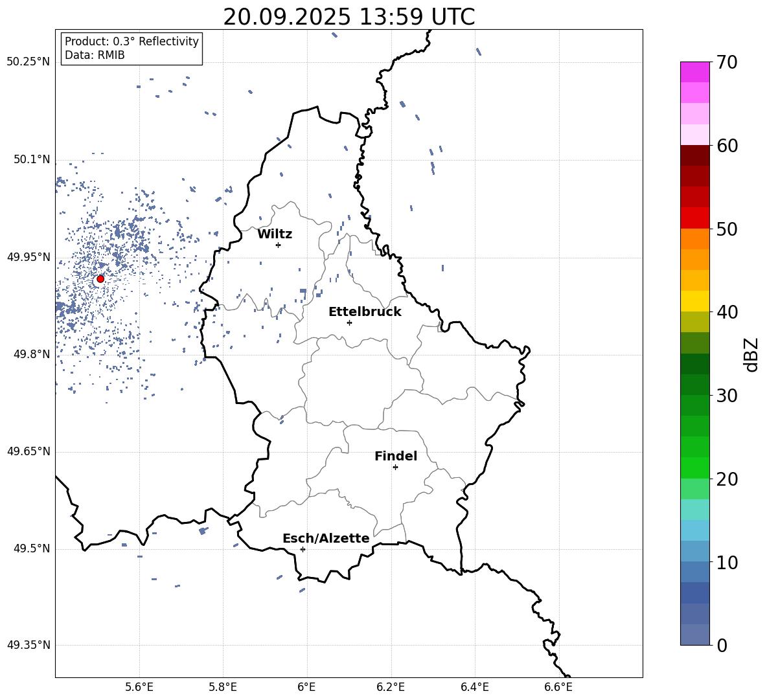Click the Product: 0.3° Reflectivity text

132,41
